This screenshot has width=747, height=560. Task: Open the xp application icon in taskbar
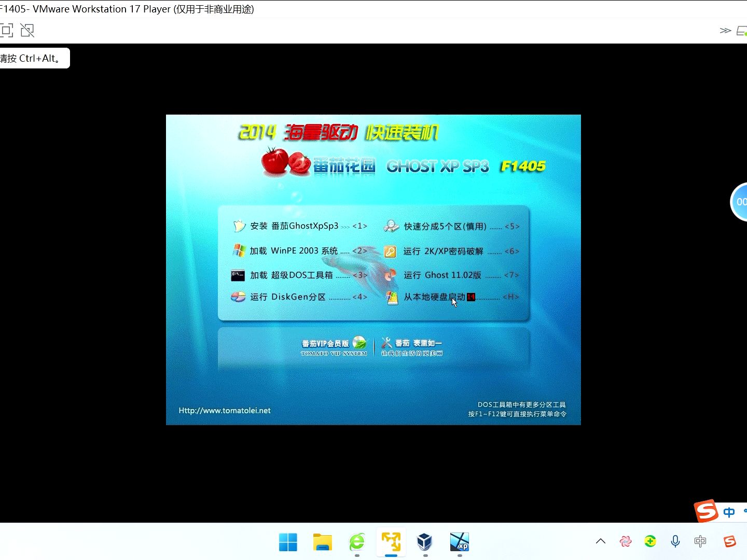click(x=460, y=542)
